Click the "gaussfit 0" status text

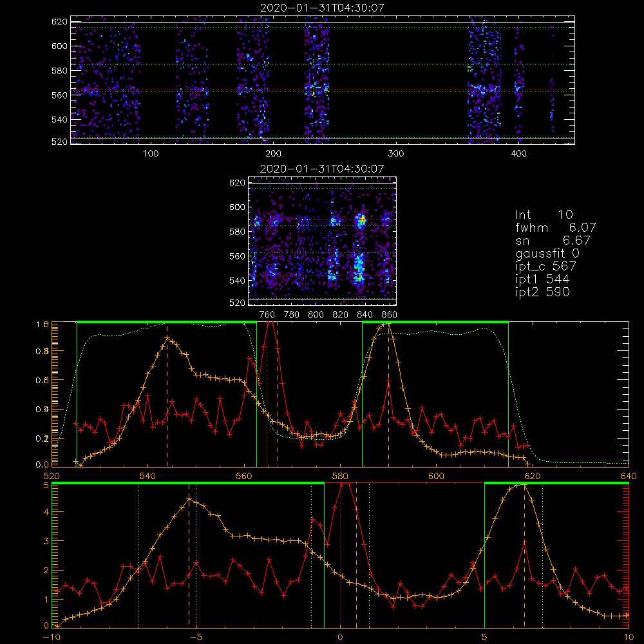pos(547,253)
